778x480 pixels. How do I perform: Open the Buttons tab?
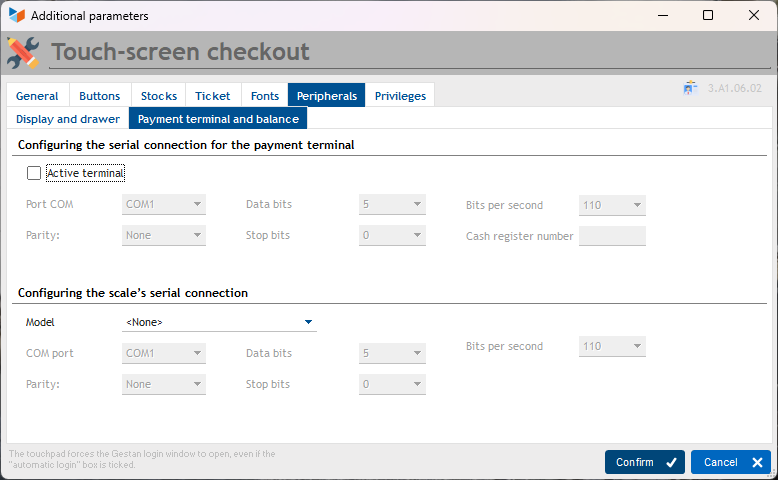100,96
